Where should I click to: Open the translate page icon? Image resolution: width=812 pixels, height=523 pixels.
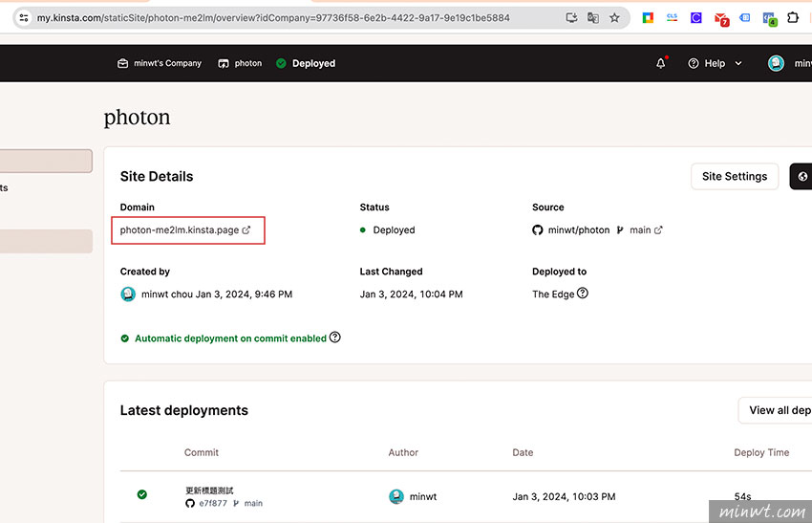click(593, 18)
